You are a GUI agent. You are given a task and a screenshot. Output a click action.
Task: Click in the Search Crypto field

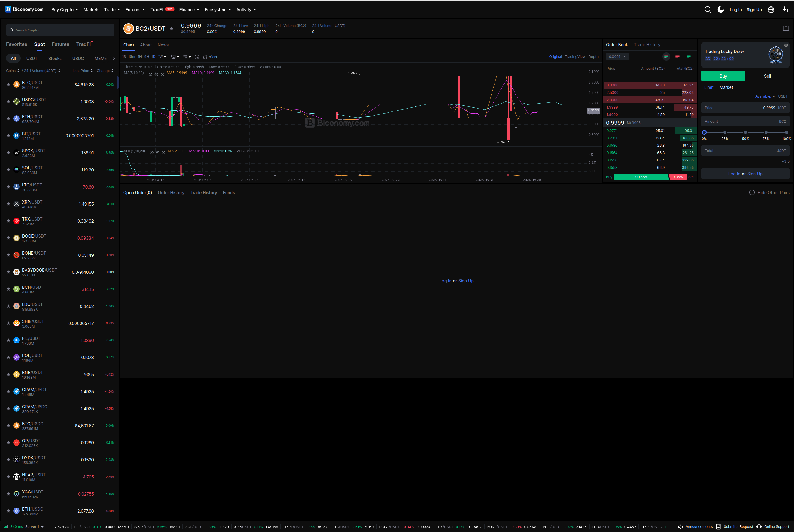click(60, 30)
